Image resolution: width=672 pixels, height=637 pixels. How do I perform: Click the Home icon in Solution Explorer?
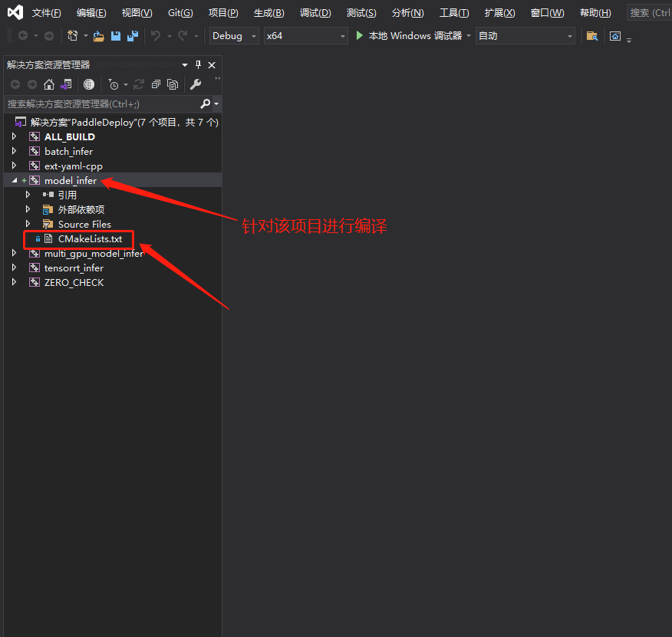(49, 84)
